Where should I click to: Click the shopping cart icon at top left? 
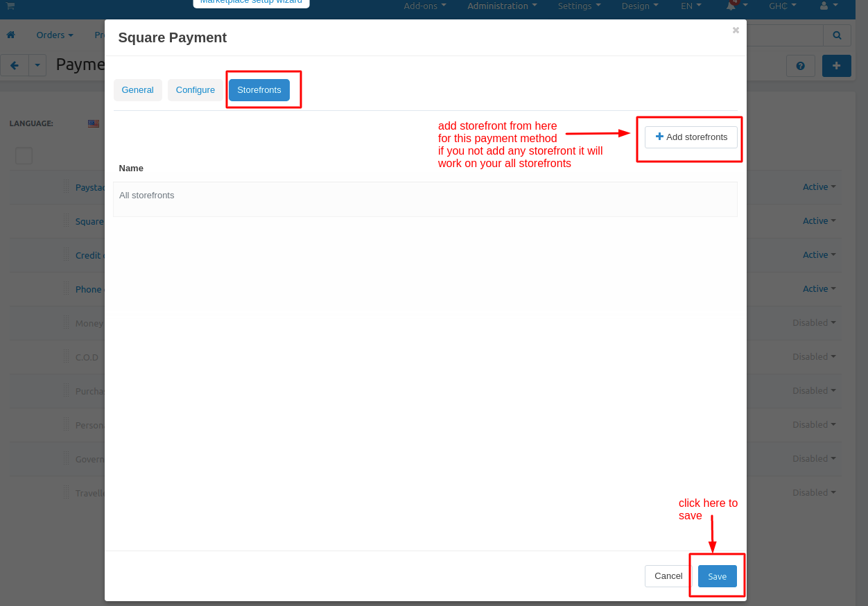(x=10, y=6)
